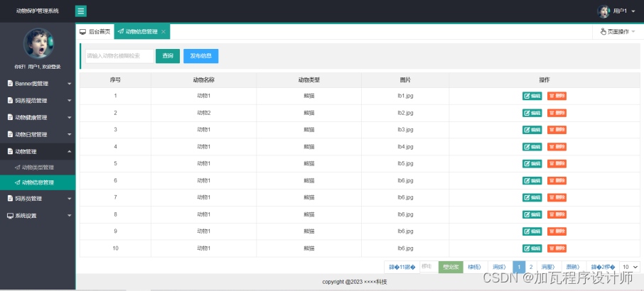Click the blue 发布信息 button
The width and height of the screenshot is (644, 291).
click(201, 56)
